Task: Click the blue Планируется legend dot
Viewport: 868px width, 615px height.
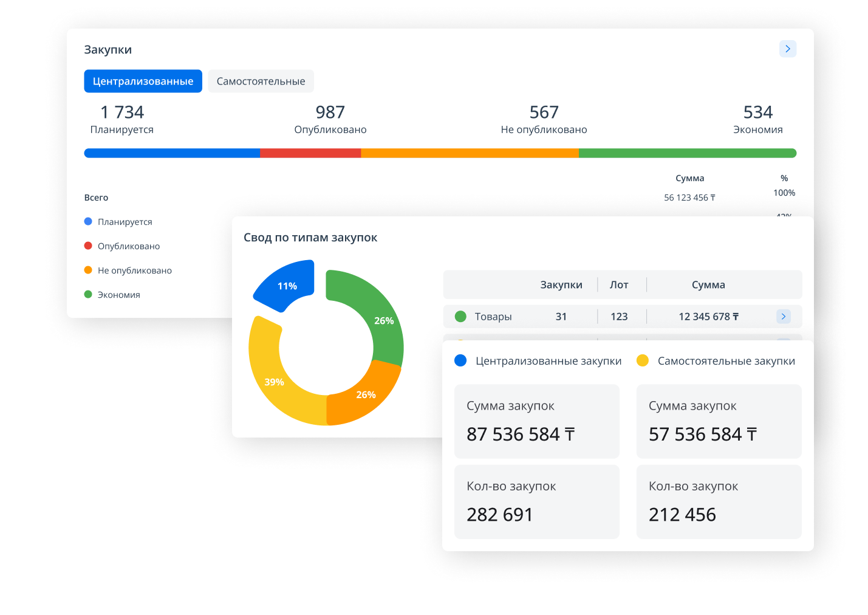Action: tap(88, 222)
